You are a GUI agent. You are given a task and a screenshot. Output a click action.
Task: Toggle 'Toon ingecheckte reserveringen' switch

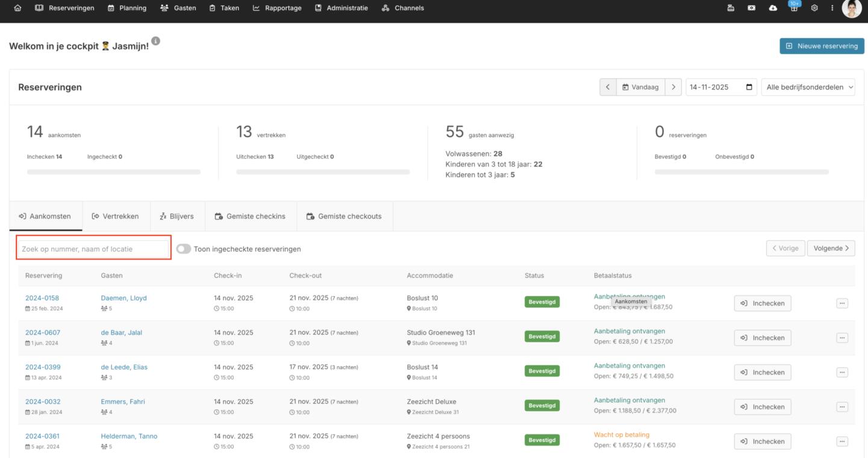click(x=184, y=249)
